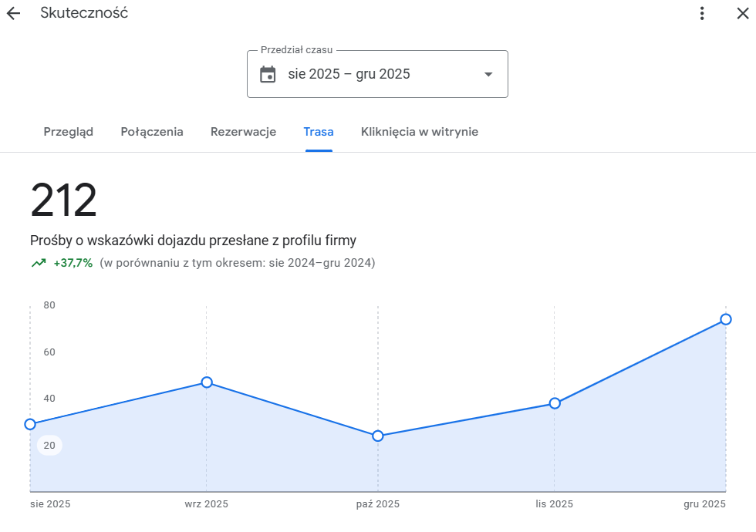Switch to the Przegląd tab
This screenshot has height=532, width=756.
(x=68, y=132)
